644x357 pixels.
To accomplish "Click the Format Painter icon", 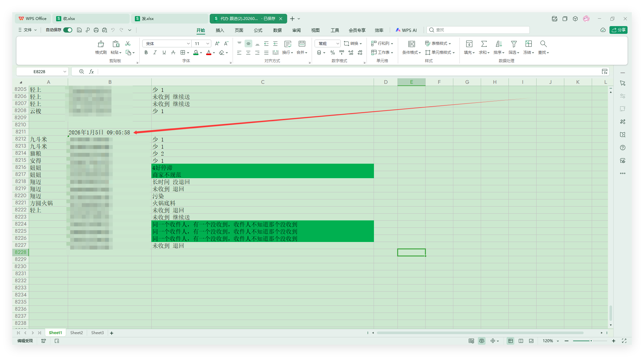I will tap(101, 44).
